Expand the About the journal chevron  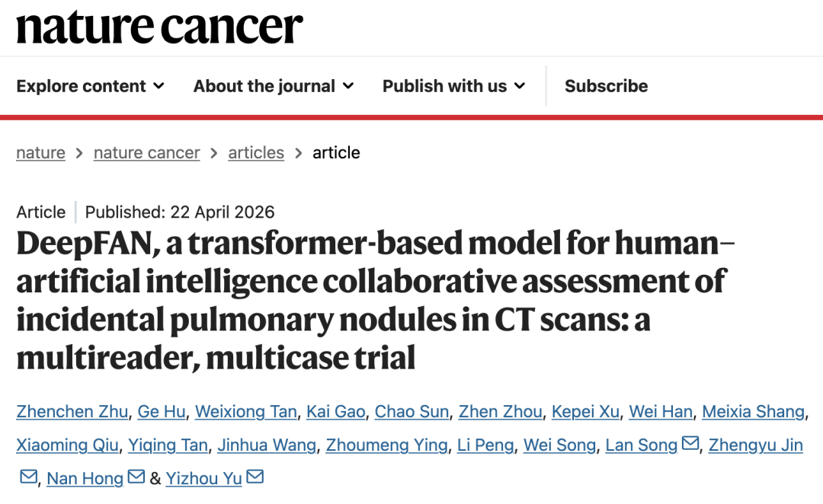tap(348, 86)
